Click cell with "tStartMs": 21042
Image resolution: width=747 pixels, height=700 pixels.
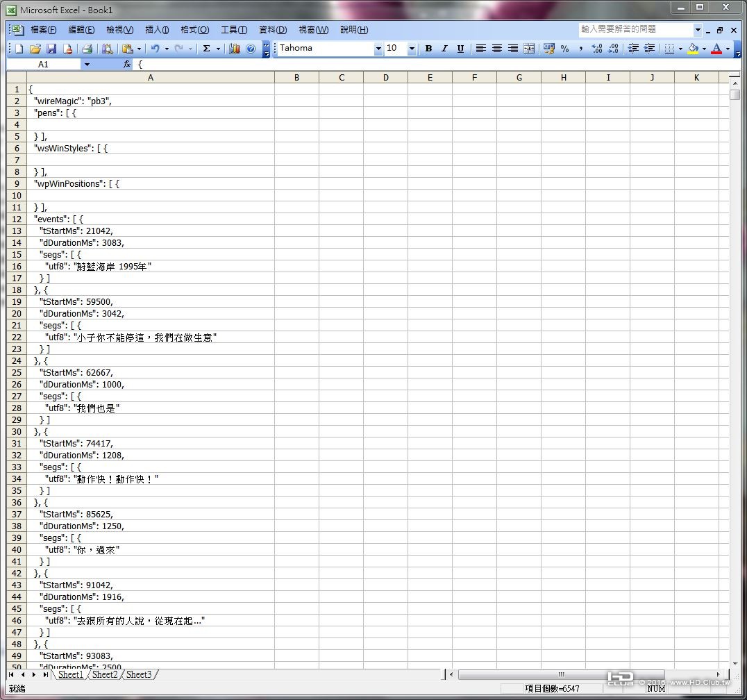click(151, 231)
